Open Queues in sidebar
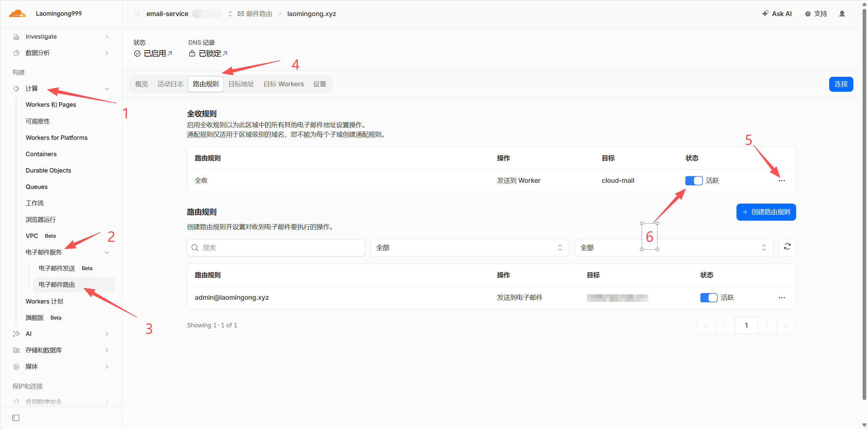868x429 pixels. [36, 187]
